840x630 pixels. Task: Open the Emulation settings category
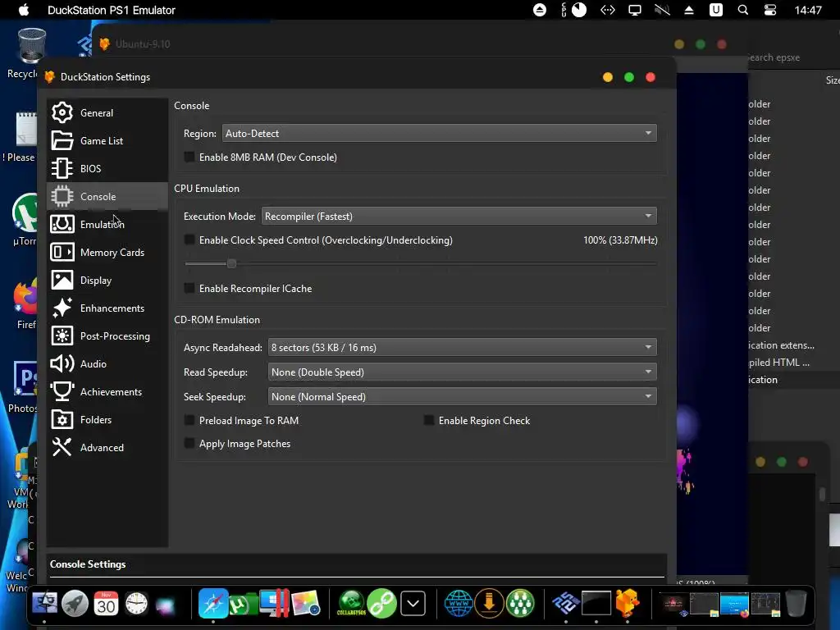[107, 225]
